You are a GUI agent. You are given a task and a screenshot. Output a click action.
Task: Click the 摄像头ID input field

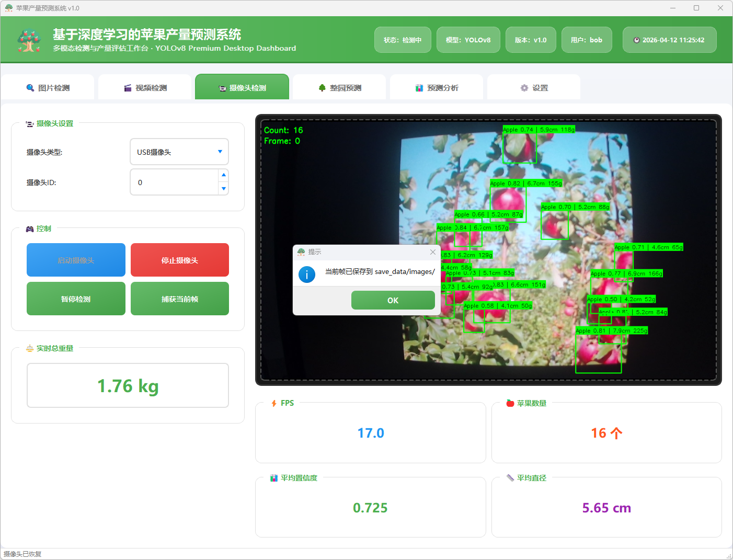[x=174, y=182]
